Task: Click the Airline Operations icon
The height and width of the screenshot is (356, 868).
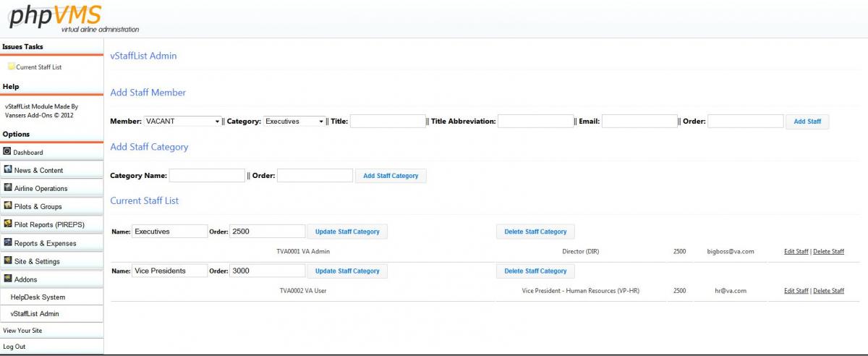Action: pos(8,188)
